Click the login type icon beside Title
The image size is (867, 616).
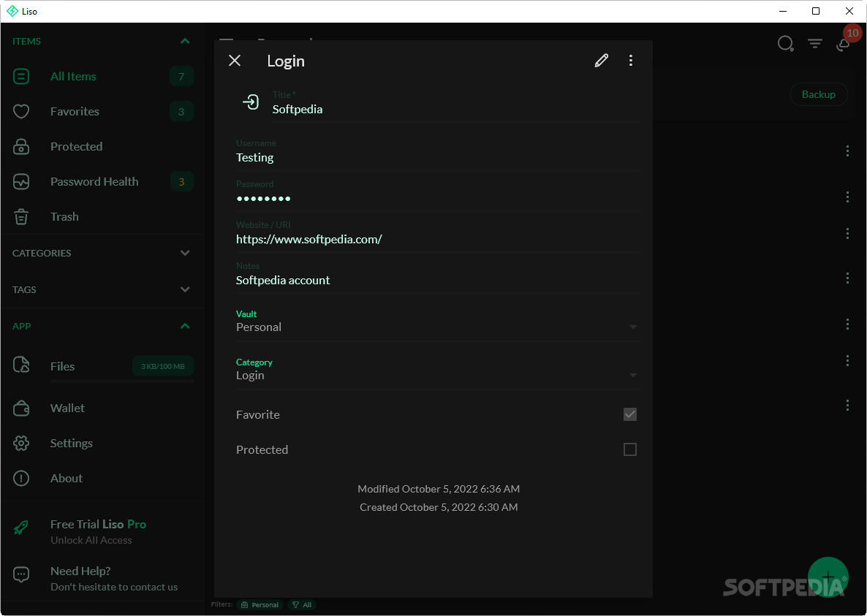[251, 102]
